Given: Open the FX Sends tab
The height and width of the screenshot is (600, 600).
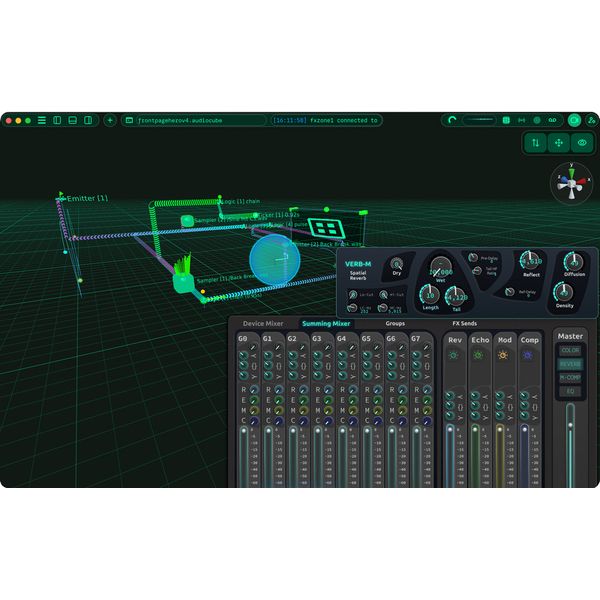Looking at the screenshot, I should click(465, 324).
